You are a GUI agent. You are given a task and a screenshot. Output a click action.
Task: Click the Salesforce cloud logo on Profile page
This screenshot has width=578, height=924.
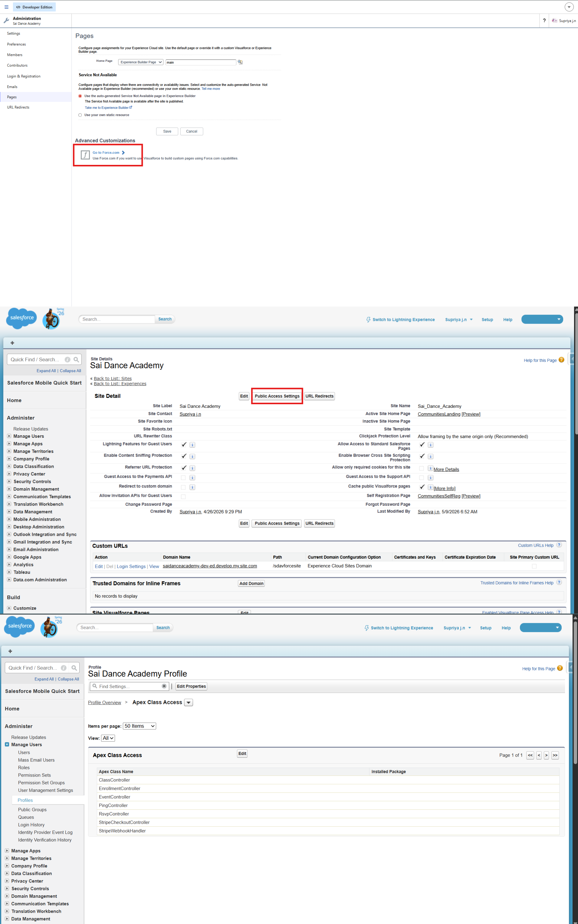pos(19,626)
